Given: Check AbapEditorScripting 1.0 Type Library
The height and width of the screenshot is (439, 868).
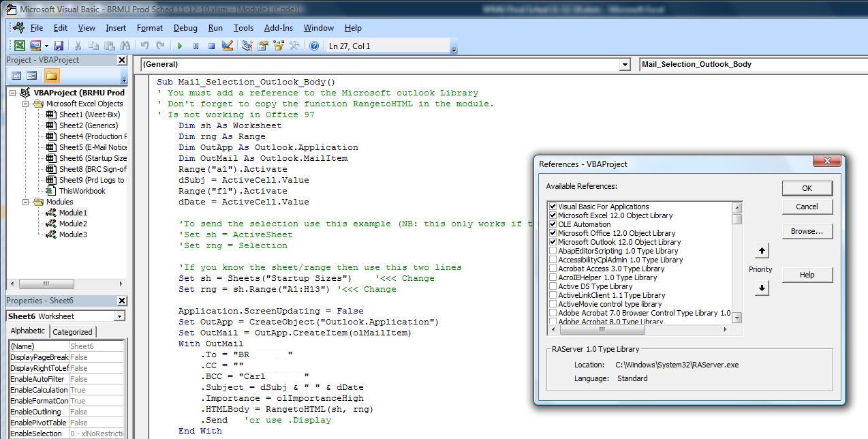Looking at the screenshot, I should point(553,251).
